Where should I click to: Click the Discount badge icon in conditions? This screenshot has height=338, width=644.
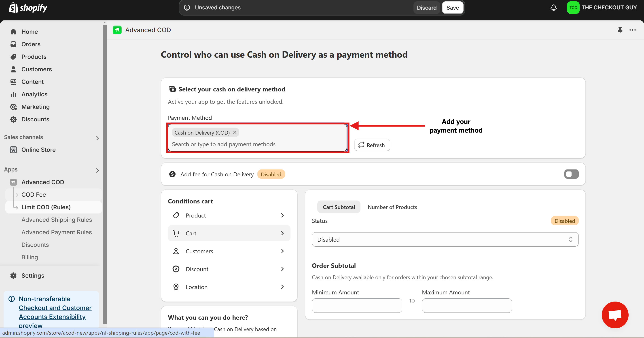176,269
